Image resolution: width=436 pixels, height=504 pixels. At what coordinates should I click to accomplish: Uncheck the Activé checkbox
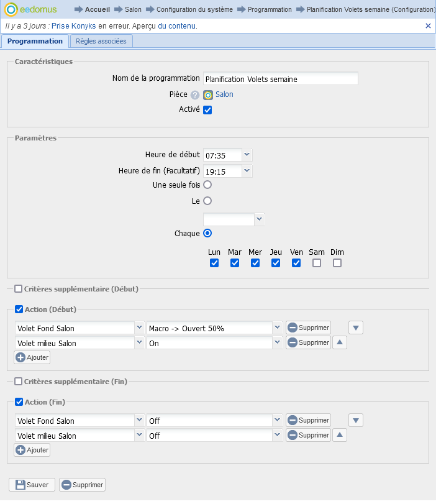click(208, 110)
